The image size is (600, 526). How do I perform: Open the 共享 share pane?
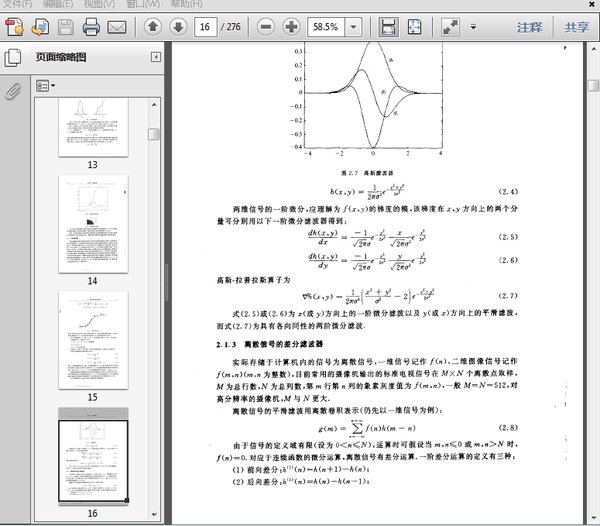click(x=576, y=26)
